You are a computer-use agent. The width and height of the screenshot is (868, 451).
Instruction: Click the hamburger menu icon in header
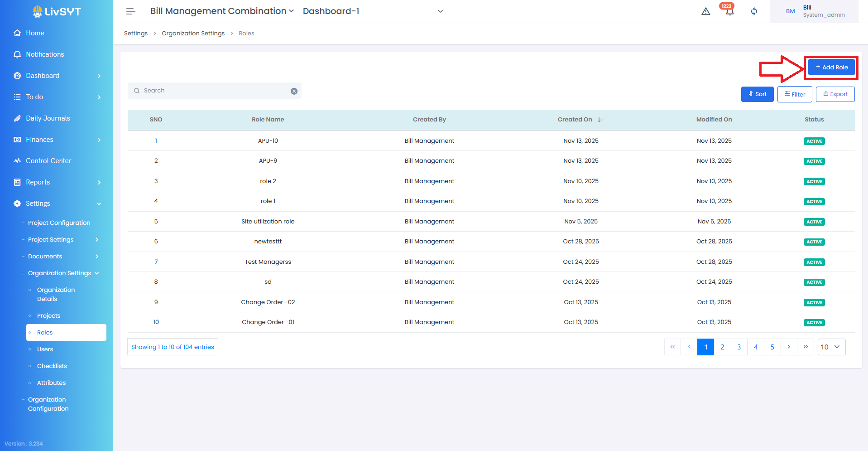click(130, 11)
